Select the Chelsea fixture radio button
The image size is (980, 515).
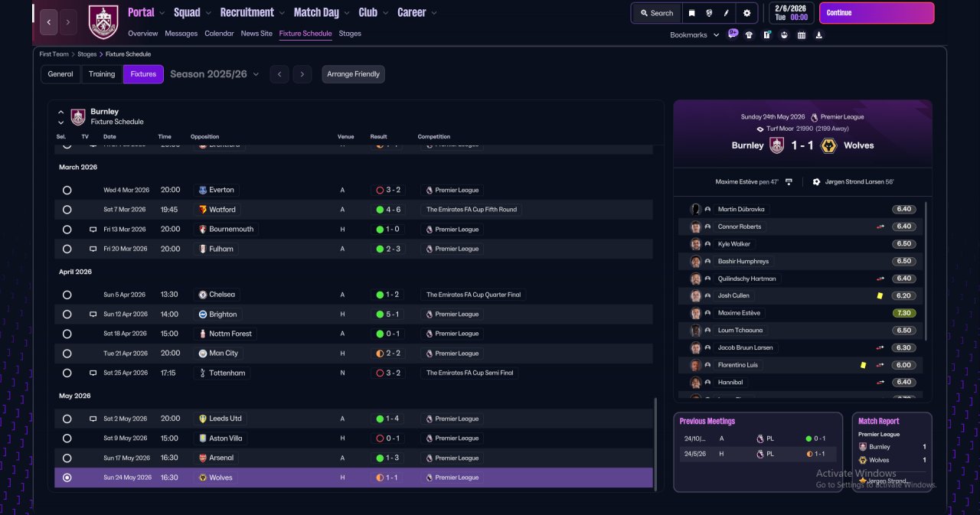(x=67, y=295)
